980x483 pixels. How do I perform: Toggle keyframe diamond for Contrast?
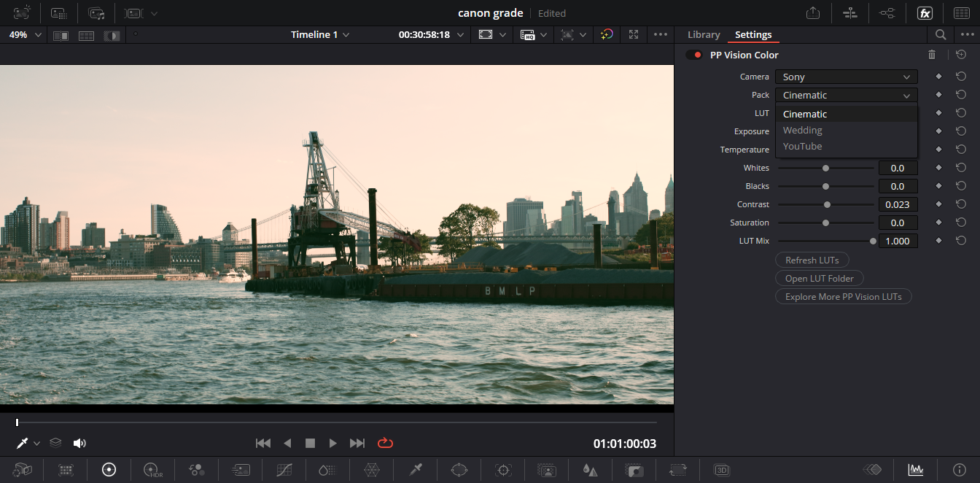(x=938, y=204)
